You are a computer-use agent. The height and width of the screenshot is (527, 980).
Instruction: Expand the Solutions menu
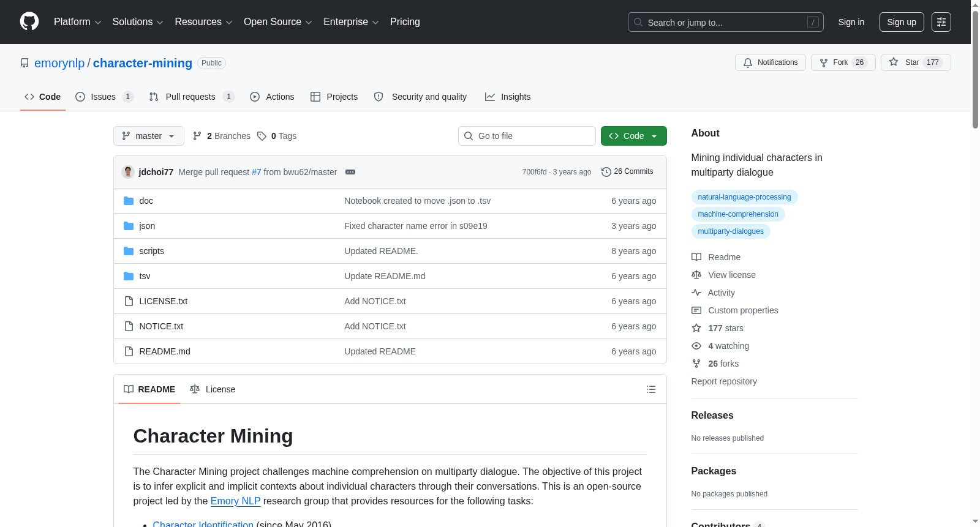coord(138,22)
